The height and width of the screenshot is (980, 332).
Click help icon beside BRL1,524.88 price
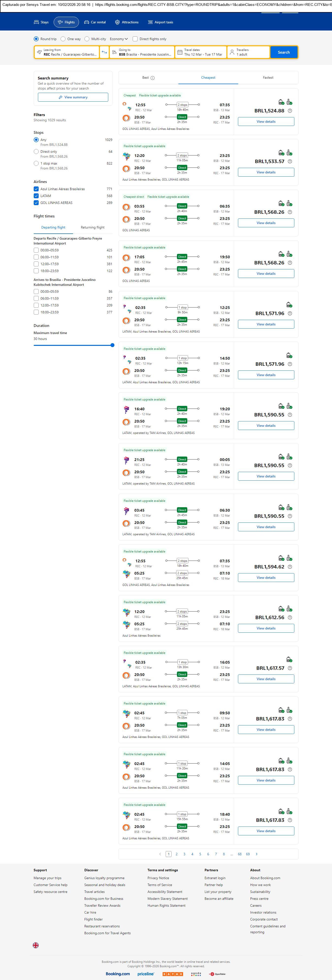tap(290, 111)
